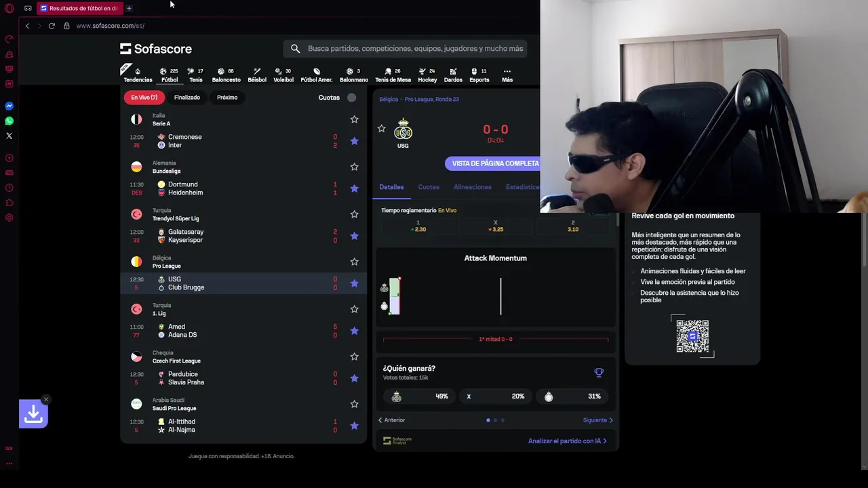The height and width of the screenshot is (488, 868).
Task: Open the Al-Ittihad vs Al-Najma match
Action: 243,426
